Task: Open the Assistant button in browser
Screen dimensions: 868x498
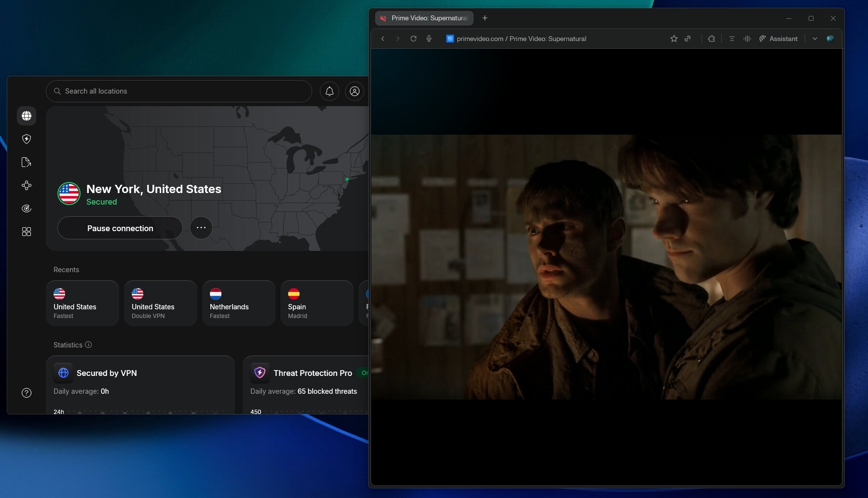Action: click(x=778, y=39)
